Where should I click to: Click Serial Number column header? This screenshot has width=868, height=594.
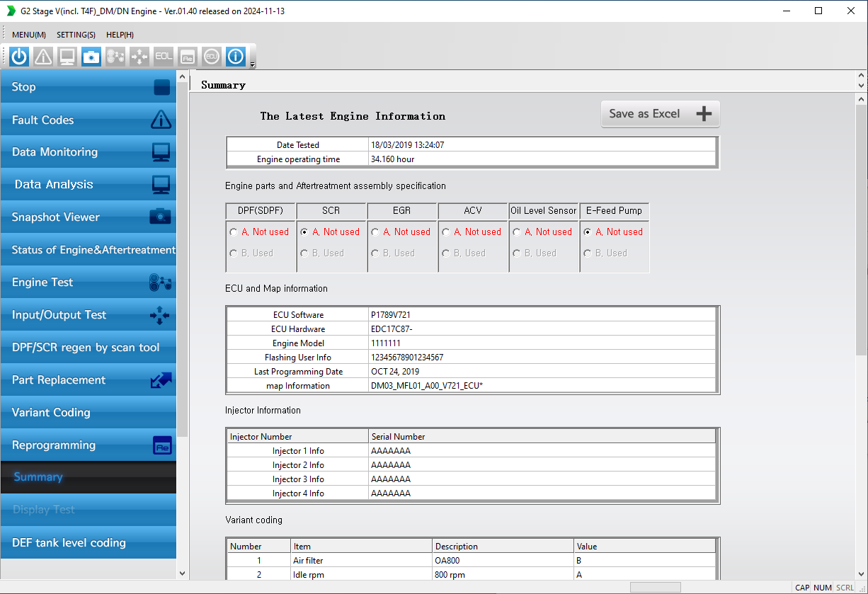coord(542,437)
